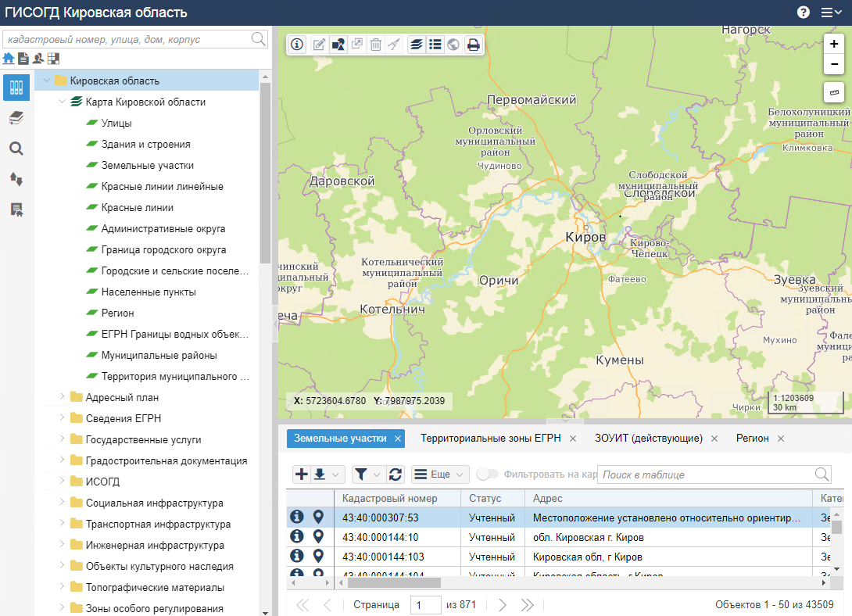Expand the 'Адресный план' folder

point(62,396)
